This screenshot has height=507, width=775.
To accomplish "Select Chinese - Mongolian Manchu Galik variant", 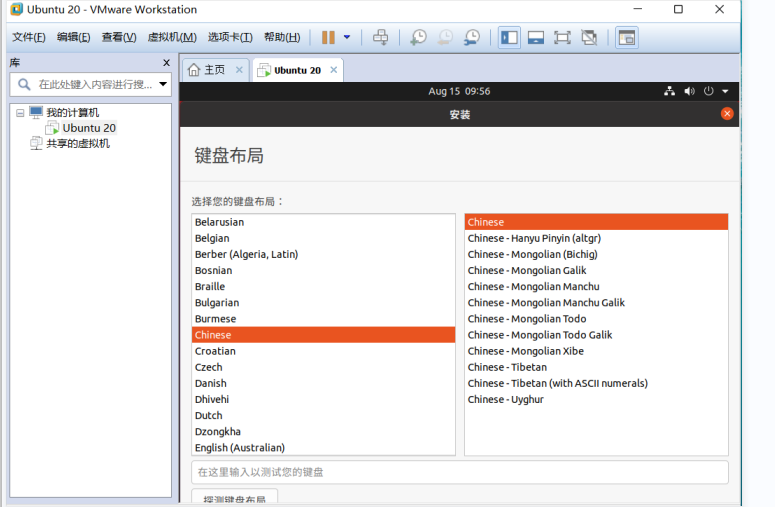I will point(596,302).
